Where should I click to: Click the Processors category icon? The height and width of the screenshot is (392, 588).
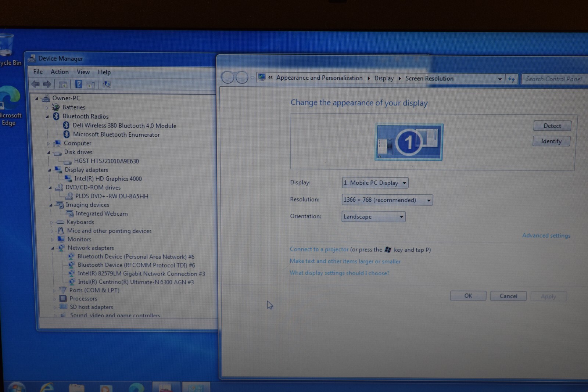pyautogui.click(x=63, y=298)
